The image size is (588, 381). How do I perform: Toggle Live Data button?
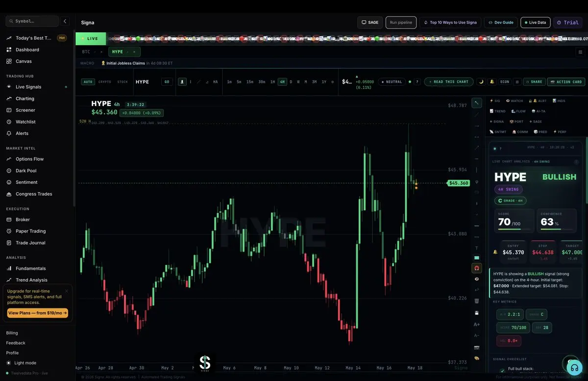pyautogui.click(x=535, y=23)
